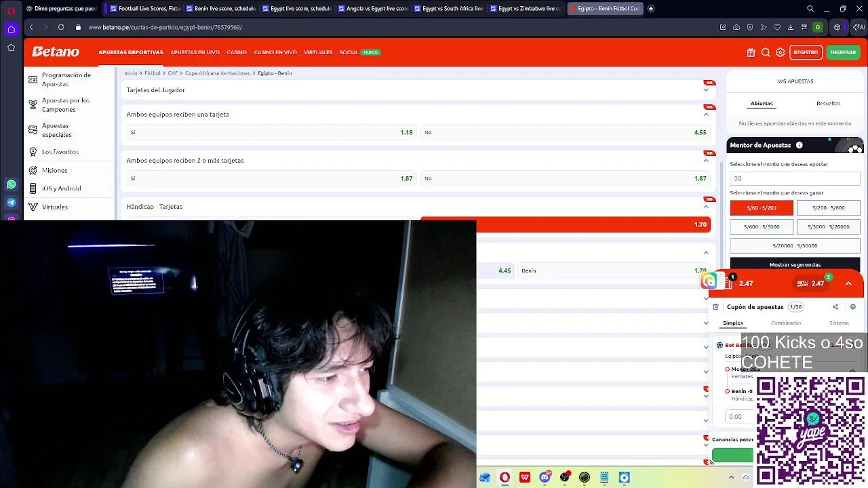Image resolution: width=868 pixels, height=488 pixels.
Task: Open Copa Africana de Naciones breadcrumb
Action: coord(218,73)
